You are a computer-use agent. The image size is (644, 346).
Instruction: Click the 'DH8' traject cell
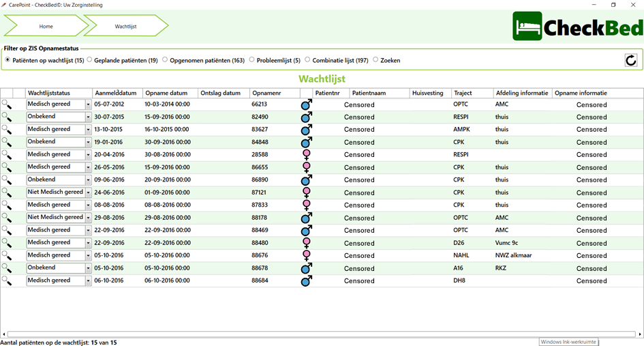click(459, 280)
